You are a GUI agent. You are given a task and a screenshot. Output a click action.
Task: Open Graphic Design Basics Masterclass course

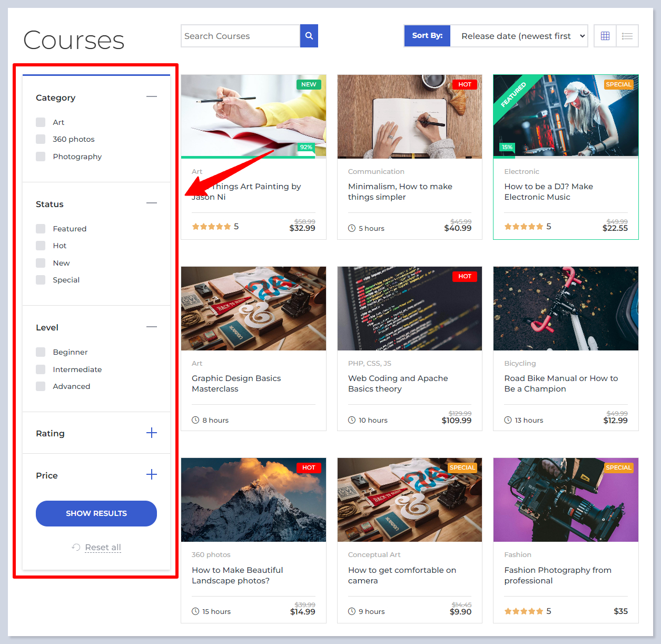pos(236,383)
